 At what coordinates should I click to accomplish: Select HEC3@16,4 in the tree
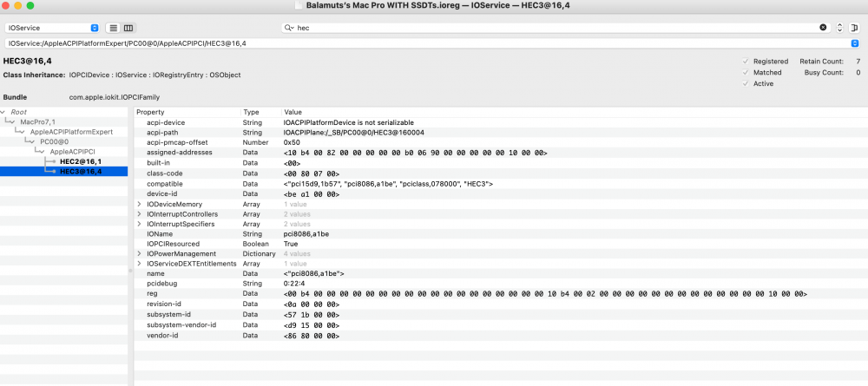click(80, 172)
